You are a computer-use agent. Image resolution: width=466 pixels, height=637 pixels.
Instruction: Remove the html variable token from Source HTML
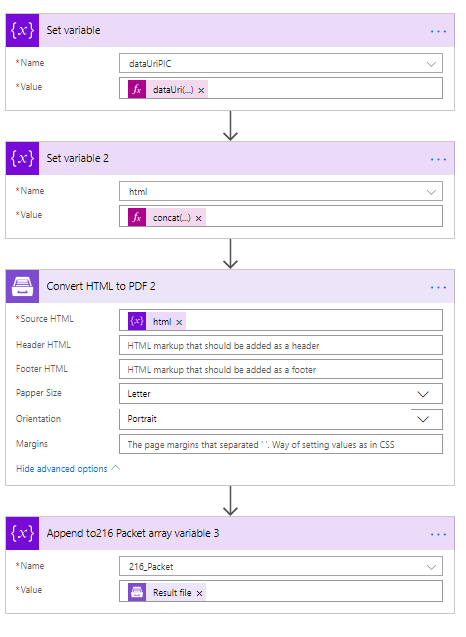point(179,323)
